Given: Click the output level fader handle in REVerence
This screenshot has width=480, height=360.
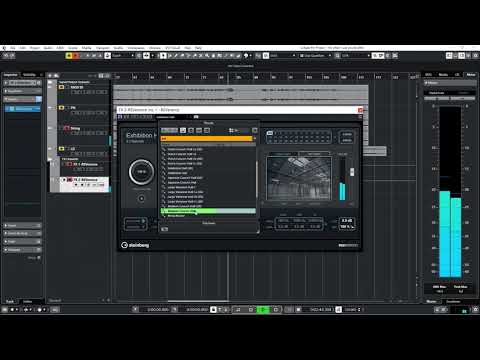Looking at the screenshot, I should pyautogui.click(x=352, y=172).
